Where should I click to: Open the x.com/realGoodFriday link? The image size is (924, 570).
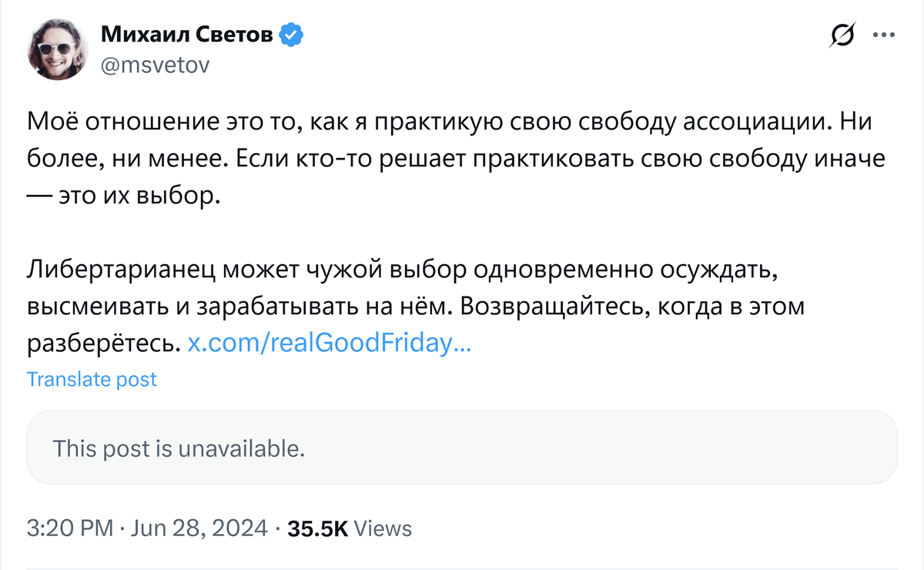tap(329, 344)
